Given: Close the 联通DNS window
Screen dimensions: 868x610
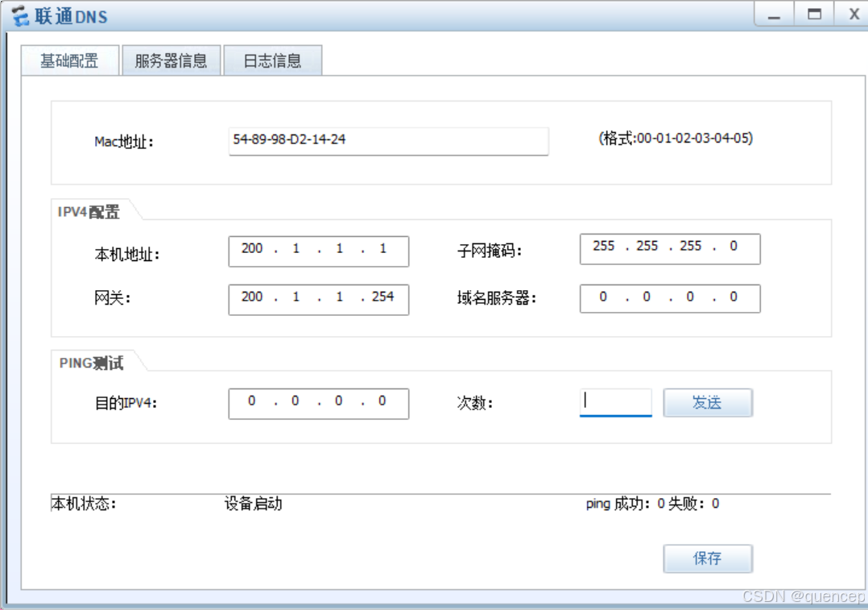Looking at the screenshot, I should coord(853,15).
